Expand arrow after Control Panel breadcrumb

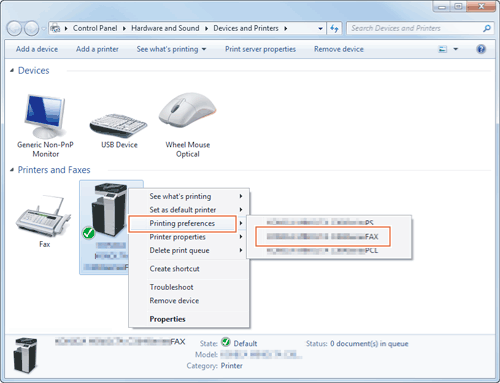pyautogui.click(x=124, y=29)
